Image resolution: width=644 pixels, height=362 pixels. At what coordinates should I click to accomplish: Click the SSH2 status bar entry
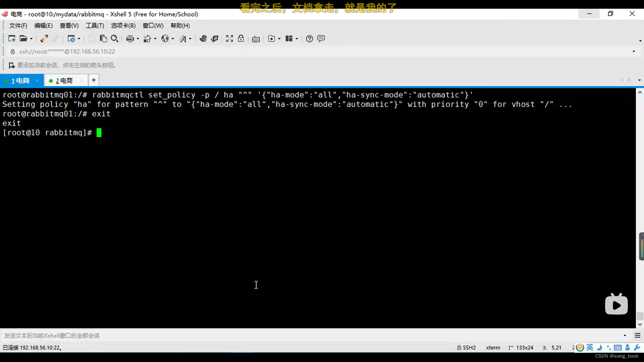pyautogui.click(x=466, y=348)
